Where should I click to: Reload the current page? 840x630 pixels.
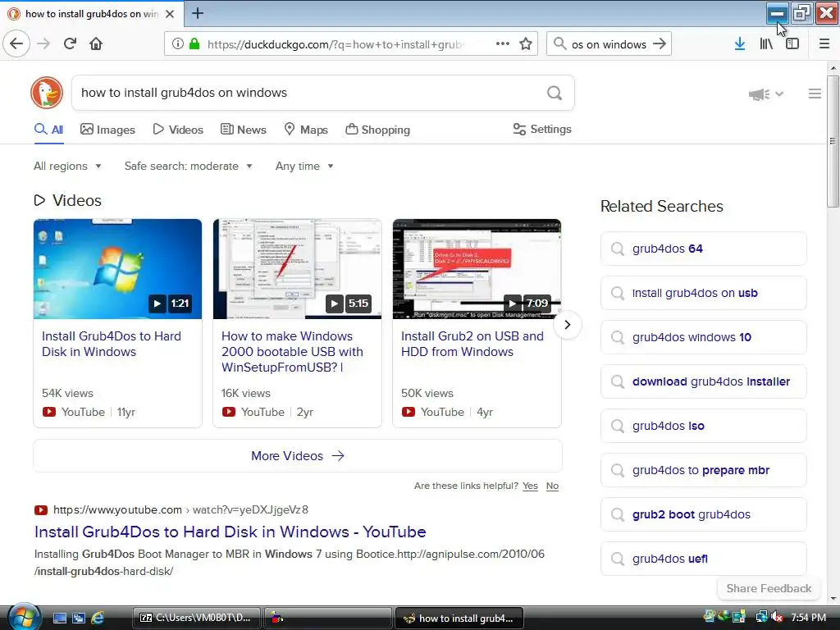pos(71,43)
